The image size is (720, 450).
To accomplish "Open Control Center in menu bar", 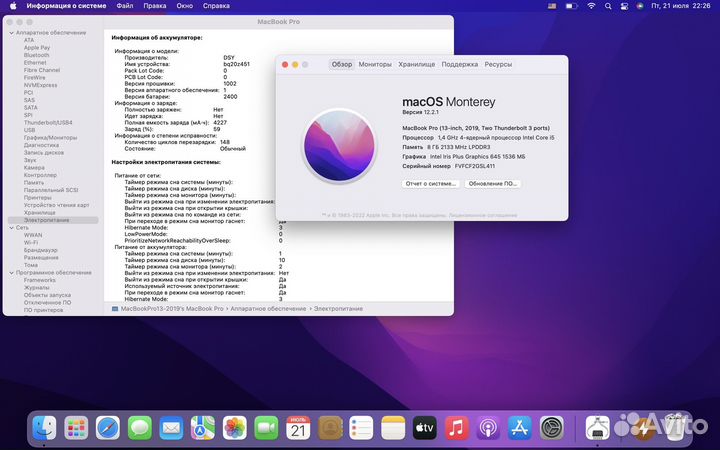I will [x=624, y=6].
